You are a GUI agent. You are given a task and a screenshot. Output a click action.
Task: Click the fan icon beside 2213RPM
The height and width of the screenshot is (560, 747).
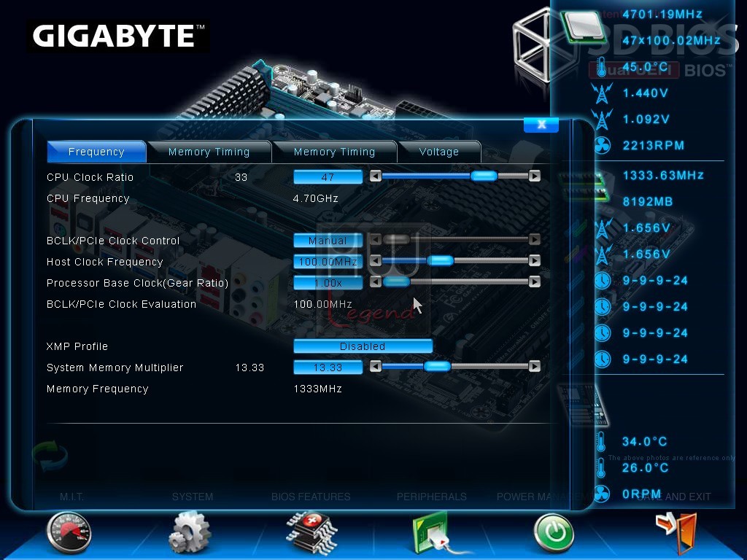point(602,145)
